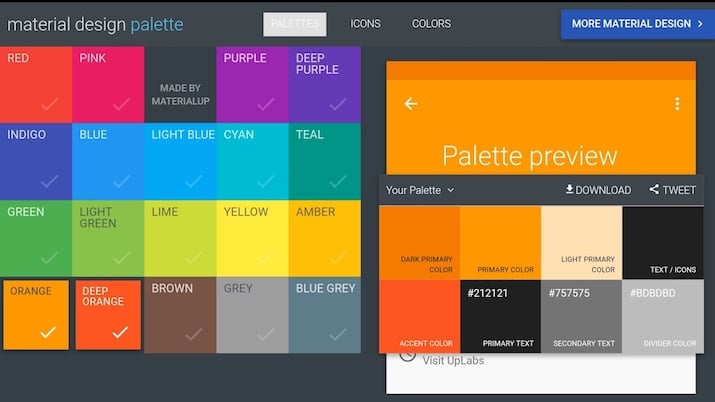Open the COLORS tab
715x402 pixels.
point(431,24)
